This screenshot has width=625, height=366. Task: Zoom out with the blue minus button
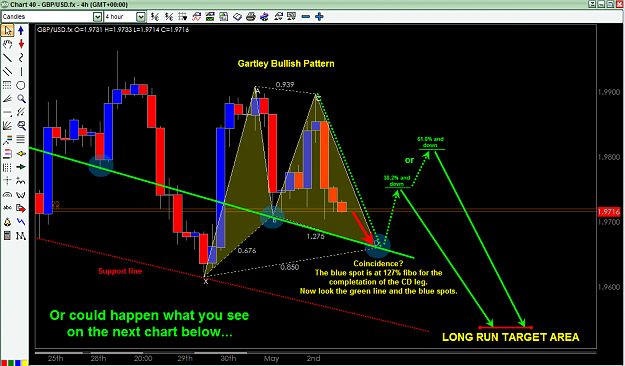306,17
